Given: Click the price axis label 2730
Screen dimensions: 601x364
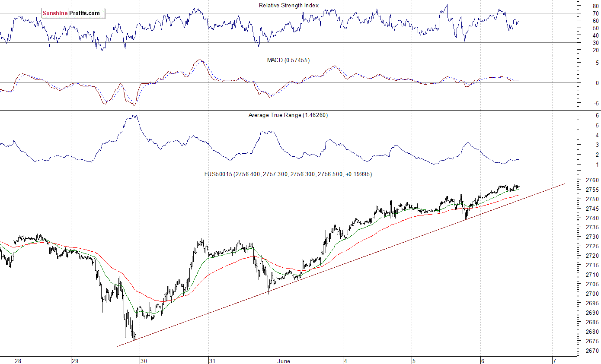Looking at the screenshot, I should click(592, 237).
